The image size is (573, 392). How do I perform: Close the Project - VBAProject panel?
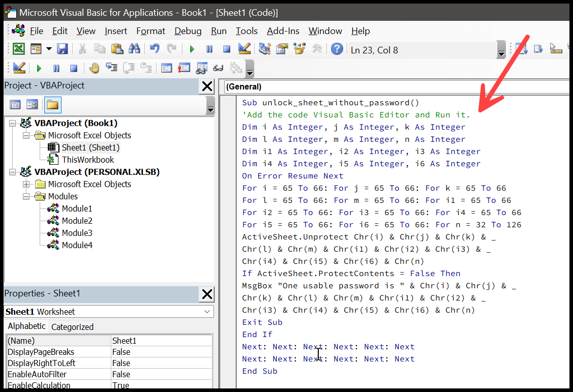coord(207,86)
